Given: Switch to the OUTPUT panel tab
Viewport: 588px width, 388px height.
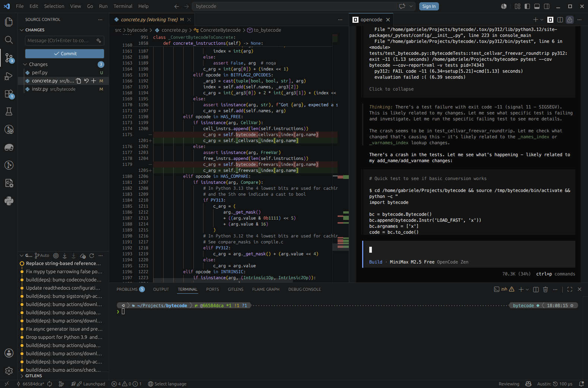Looking at the screenshot, I should point(161,289).
